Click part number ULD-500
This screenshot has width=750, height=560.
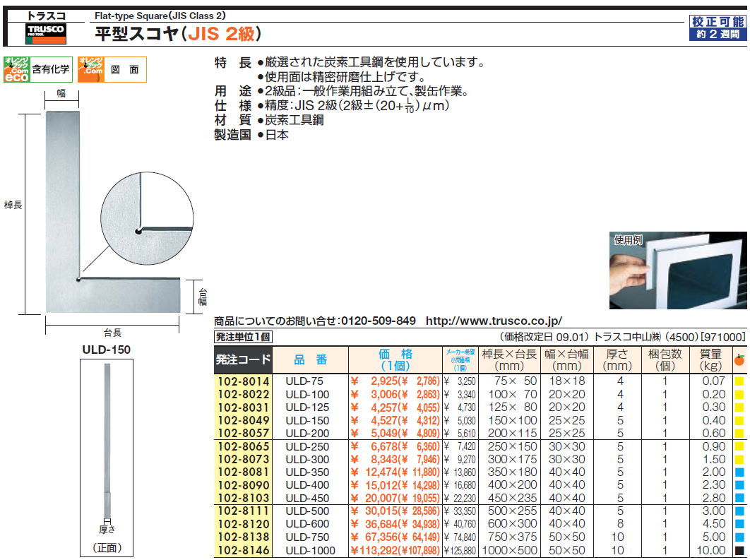[308, 511]
